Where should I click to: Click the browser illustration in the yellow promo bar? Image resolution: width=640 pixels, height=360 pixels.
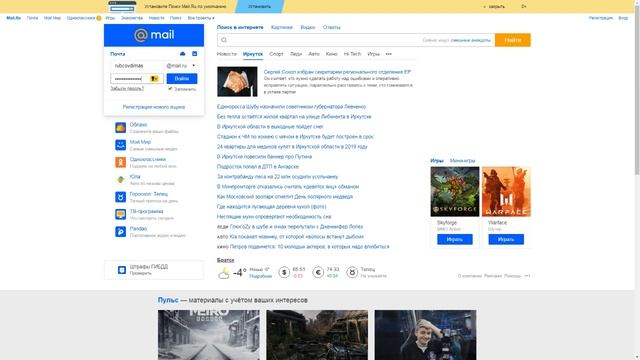[122, 7]
